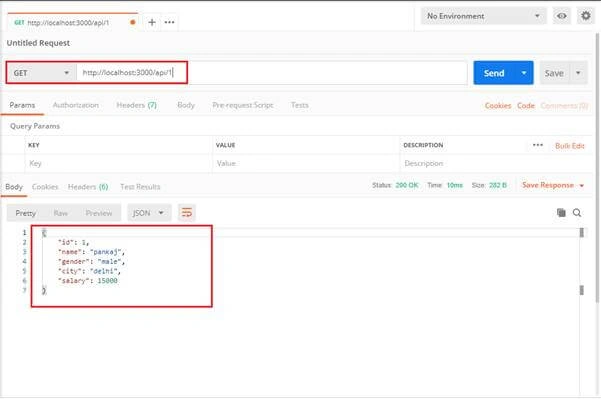Open the Pre-request Script tab
Viewport: 601px width, 399px height.
[x=243, y=105]
